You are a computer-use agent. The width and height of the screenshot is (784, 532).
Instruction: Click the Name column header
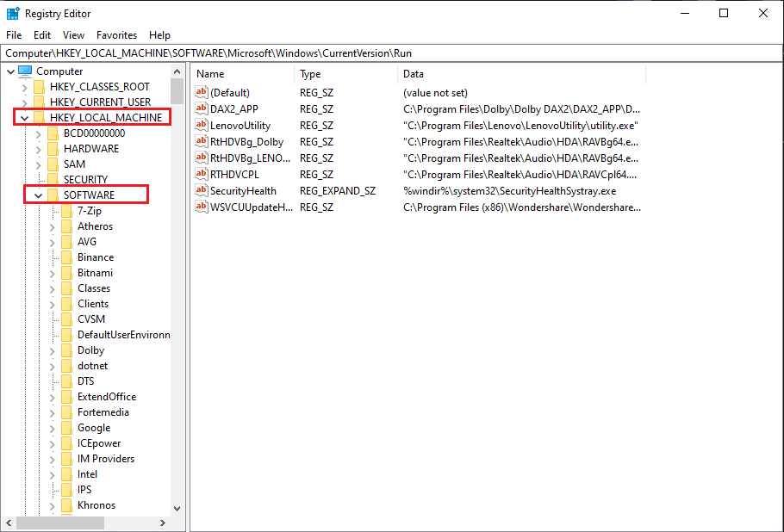209,73
